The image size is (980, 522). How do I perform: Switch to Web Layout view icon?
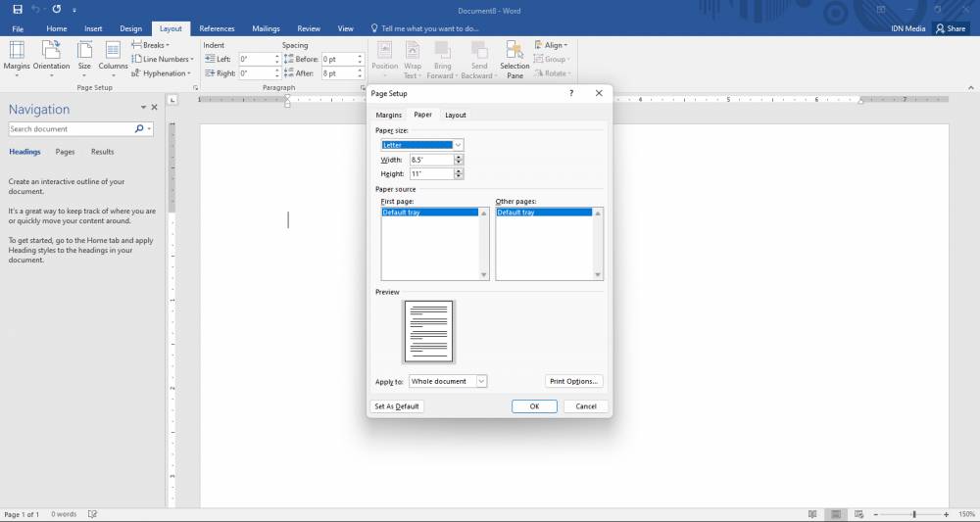(858, 514)
